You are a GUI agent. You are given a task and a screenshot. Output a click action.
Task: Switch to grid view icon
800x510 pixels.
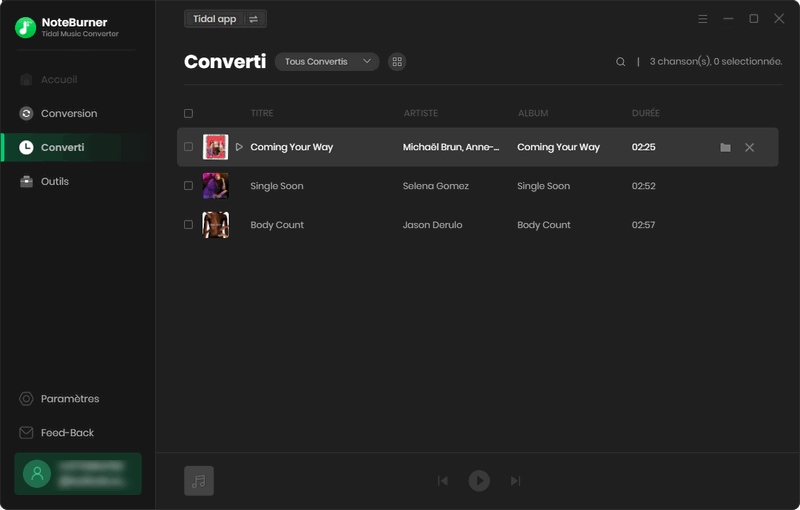[397, 62]
